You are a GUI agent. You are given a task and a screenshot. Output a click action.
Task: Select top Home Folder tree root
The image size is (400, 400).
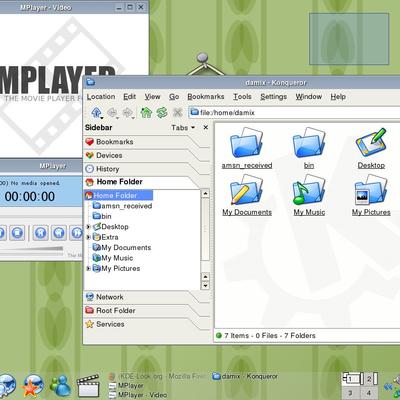point(119,195)
